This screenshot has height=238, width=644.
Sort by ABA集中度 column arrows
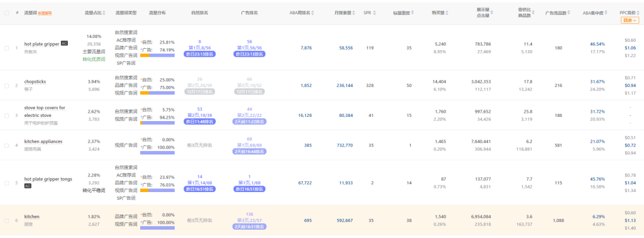(x=605, y=13)
